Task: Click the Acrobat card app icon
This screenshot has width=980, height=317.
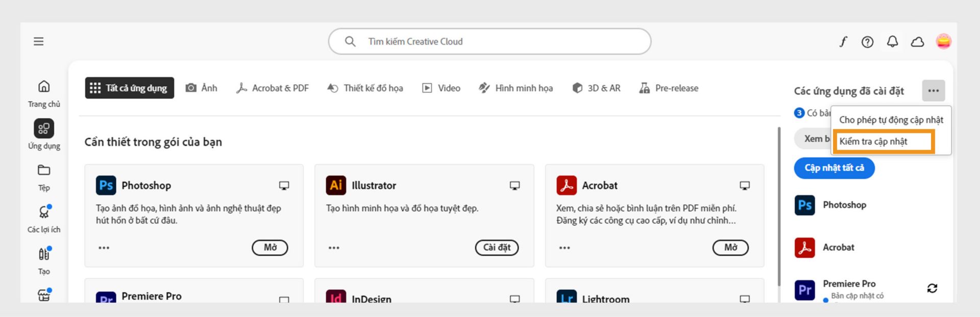Action: tap(567, 185)
